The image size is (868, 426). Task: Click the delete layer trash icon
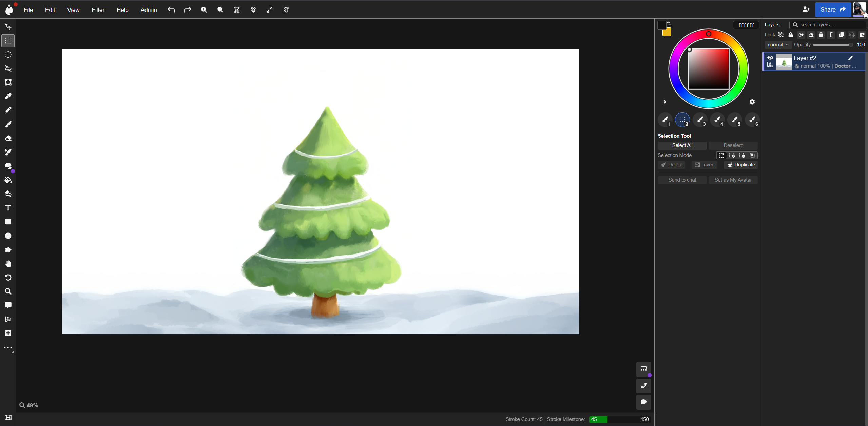[x=821, y=35]
